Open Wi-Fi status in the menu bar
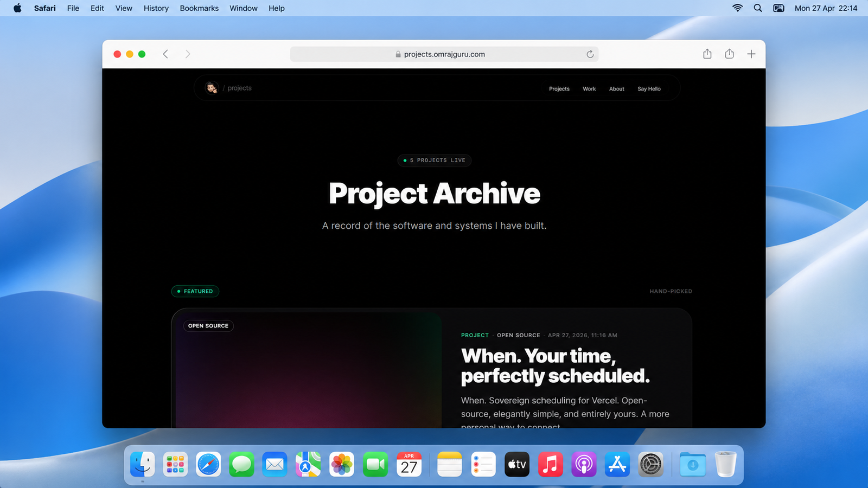The width and height of the screenshot is (868, 488). tap(737, 8)
